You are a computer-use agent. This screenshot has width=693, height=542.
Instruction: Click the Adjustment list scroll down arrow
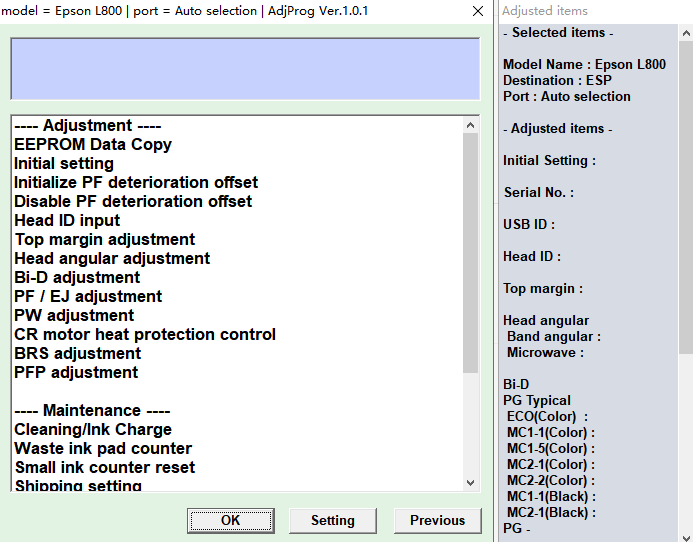tap(471, 483)
